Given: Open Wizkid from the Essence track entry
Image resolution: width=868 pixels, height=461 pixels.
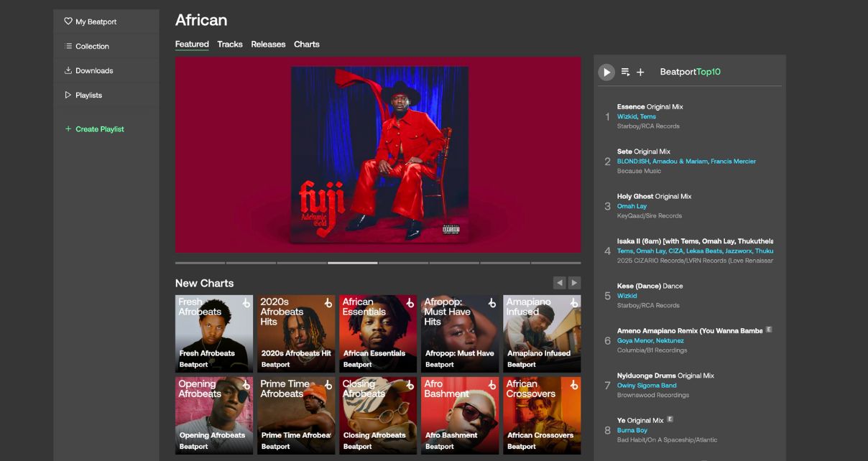Looking at the screenshot, I should (x=627, y=116).
